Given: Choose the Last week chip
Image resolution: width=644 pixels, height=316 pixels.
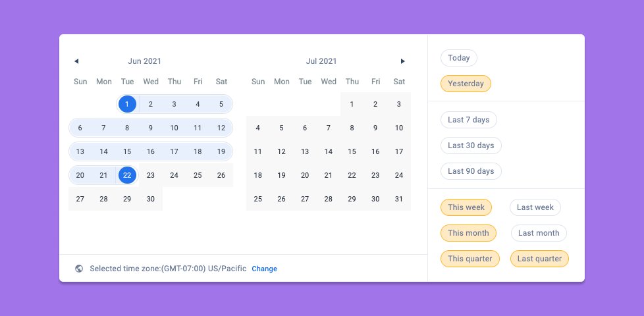Looking at the screenshot, I should (x=535, y=207).
